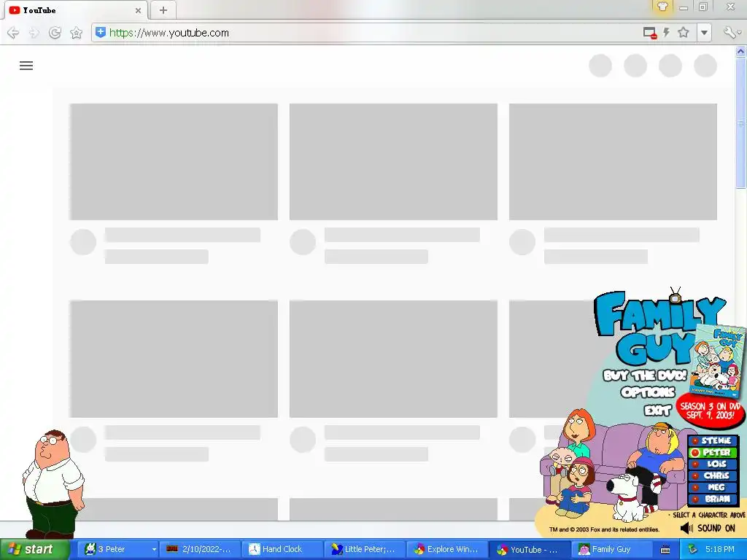Click the top-middle placeholder video thumbnail
Screen dimensions: 747x560
(393, 161)
